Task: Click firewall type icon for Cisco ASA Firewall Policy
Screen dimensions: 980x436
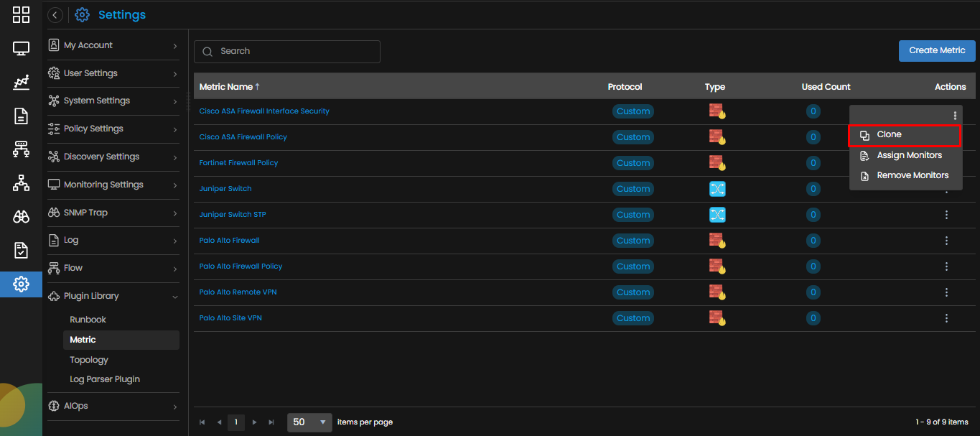Action: [x=717, y=136]
